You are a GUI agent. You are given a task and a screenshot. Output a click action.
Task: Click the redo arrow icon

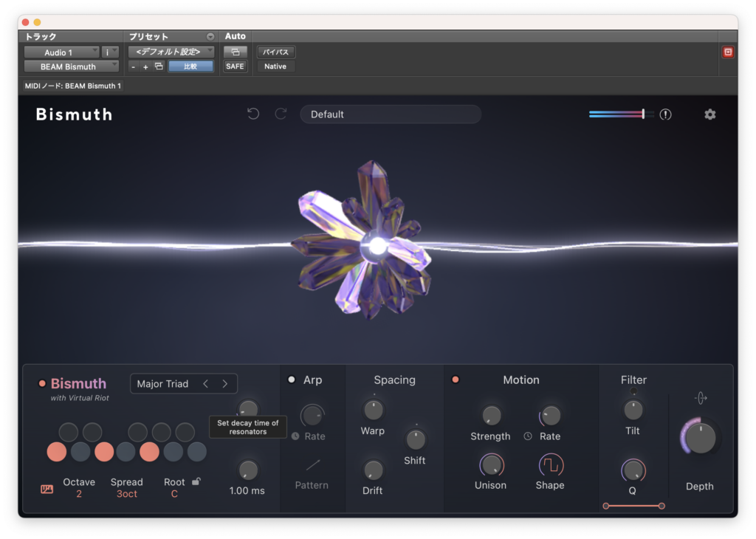click(x=281, y=114)
